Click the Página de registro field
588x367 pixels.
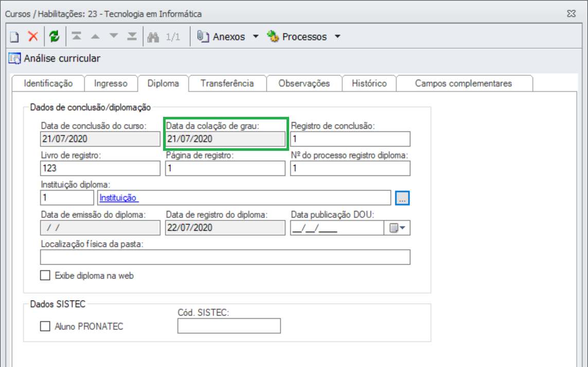click(225, 168)
